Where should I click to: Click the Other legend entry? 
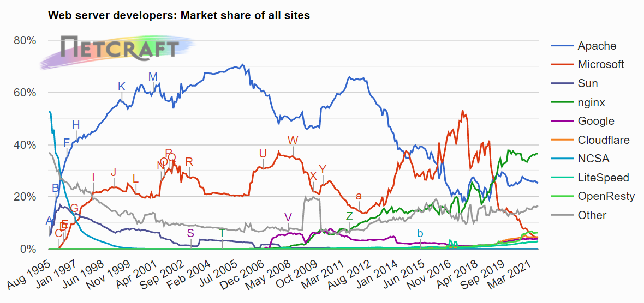click(x=578, y=215)
